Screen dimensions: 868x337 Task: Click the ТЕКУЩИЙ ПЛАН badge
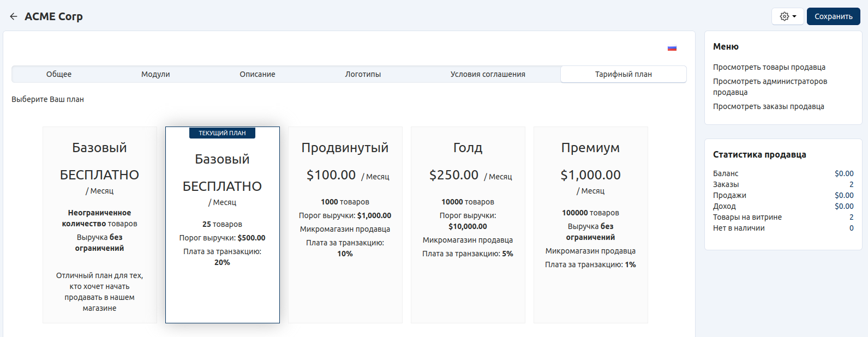pos(222,133)
